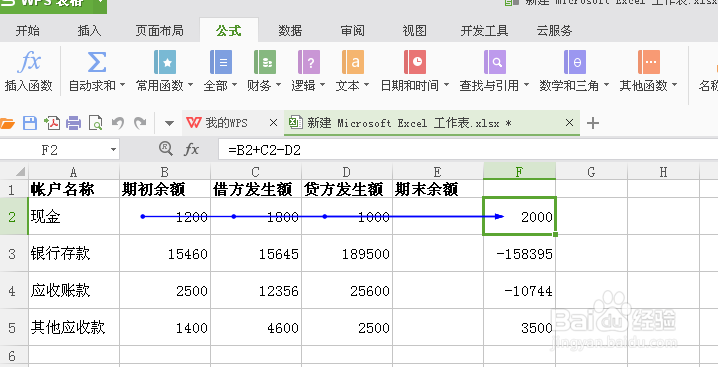
Task: Expand the AutoSum (自动求和) dropdown arrow
Action: 122,85
